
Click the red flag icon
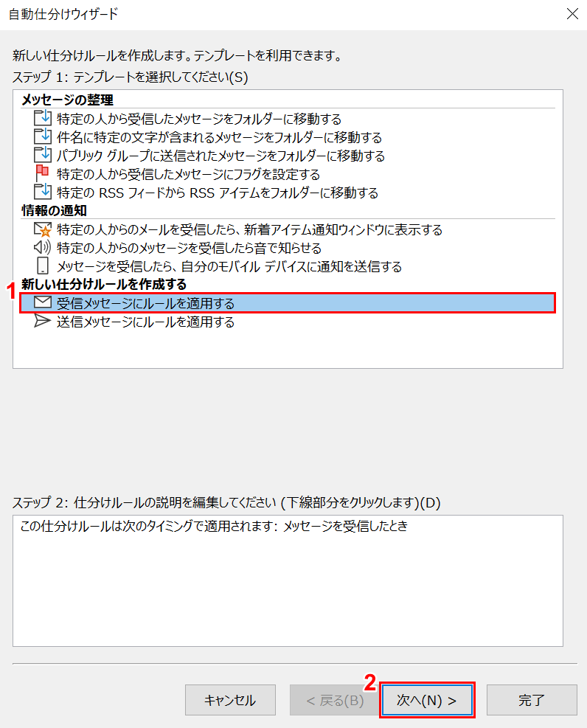click(x=42, y=173)
